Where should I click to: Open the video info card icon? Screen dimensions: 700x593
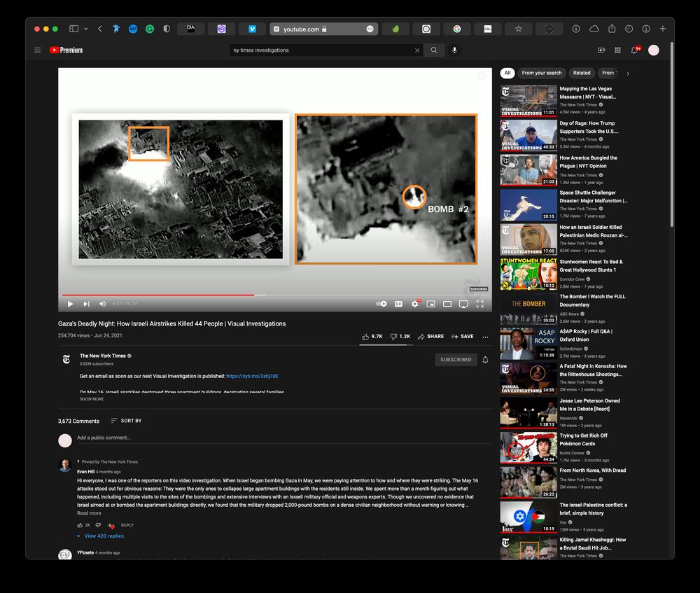tap(482, 76)
